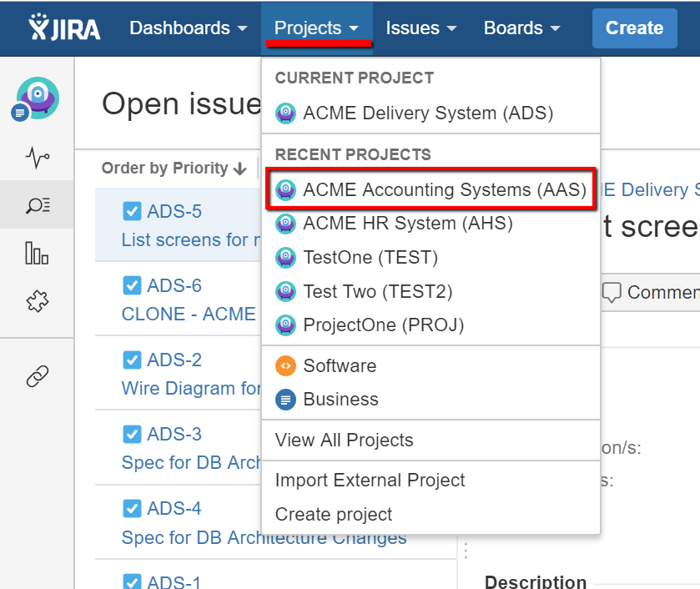Choose View All Projects

tap(431, 440)
